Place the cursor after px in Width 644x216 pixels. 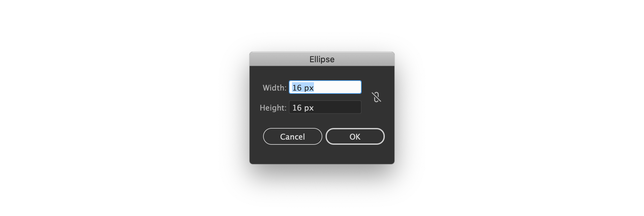click(314, 88)
